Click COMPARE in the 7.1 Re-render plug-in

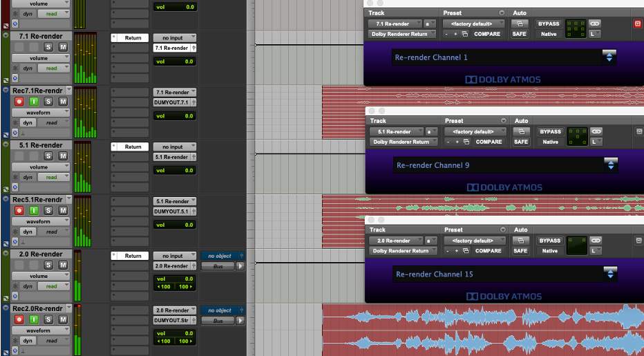pos(489,34)
